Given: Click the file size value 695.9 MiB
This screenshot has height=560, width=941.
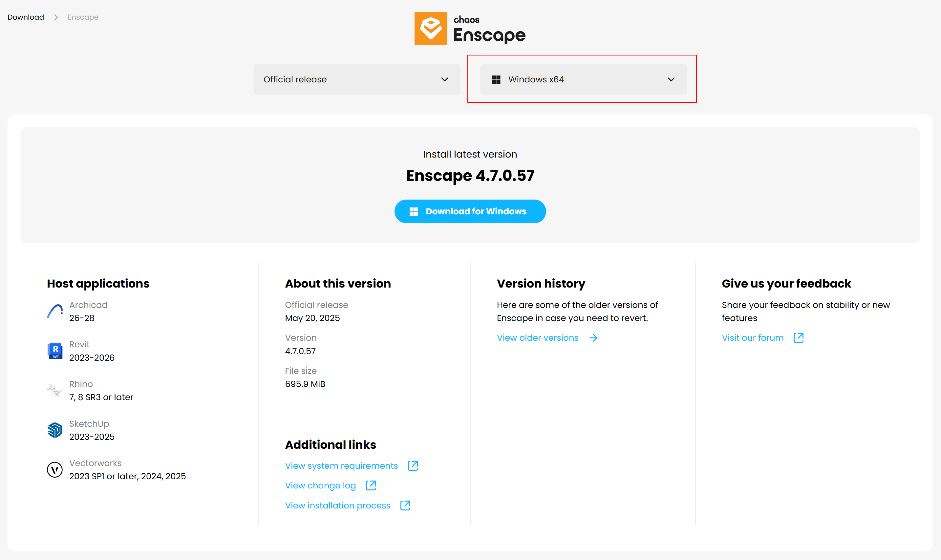Looking at the screenshot, I should [x=305, y=384].
